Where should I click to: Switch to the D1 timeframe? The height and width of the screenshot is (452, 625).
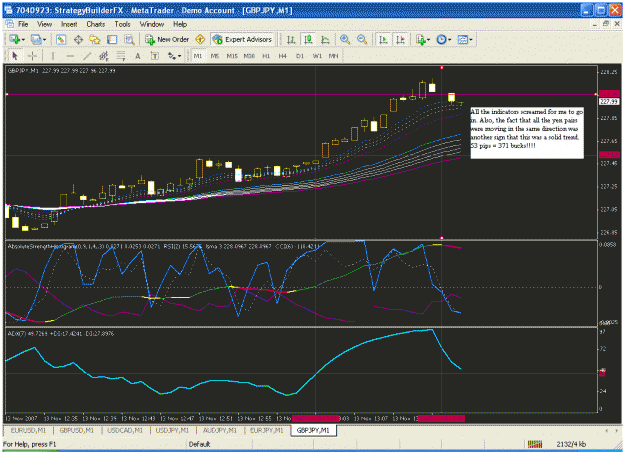tap(300, 56)
